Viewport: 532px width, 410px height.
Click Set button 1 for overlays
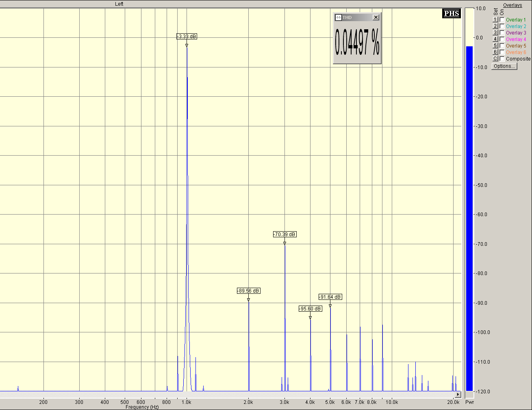pos(495,20)
